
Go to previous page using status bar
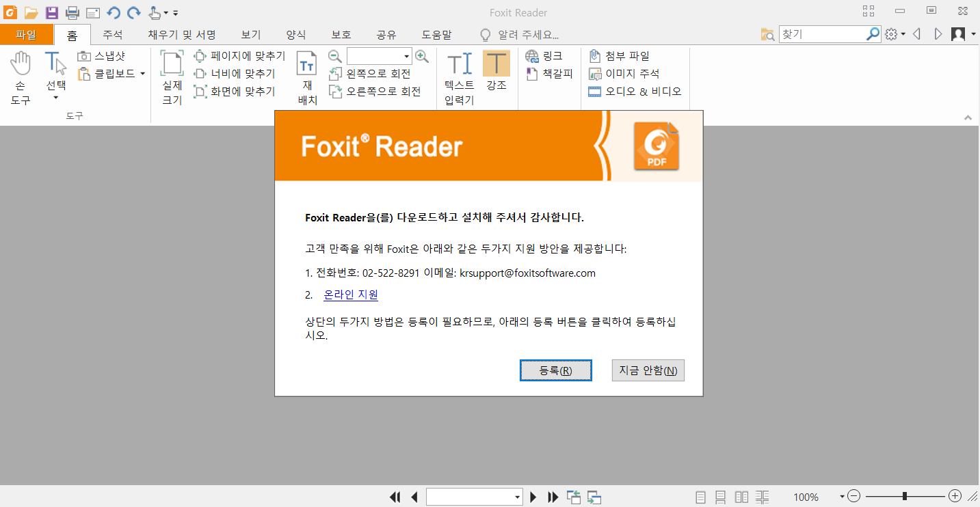click(414, 497)
